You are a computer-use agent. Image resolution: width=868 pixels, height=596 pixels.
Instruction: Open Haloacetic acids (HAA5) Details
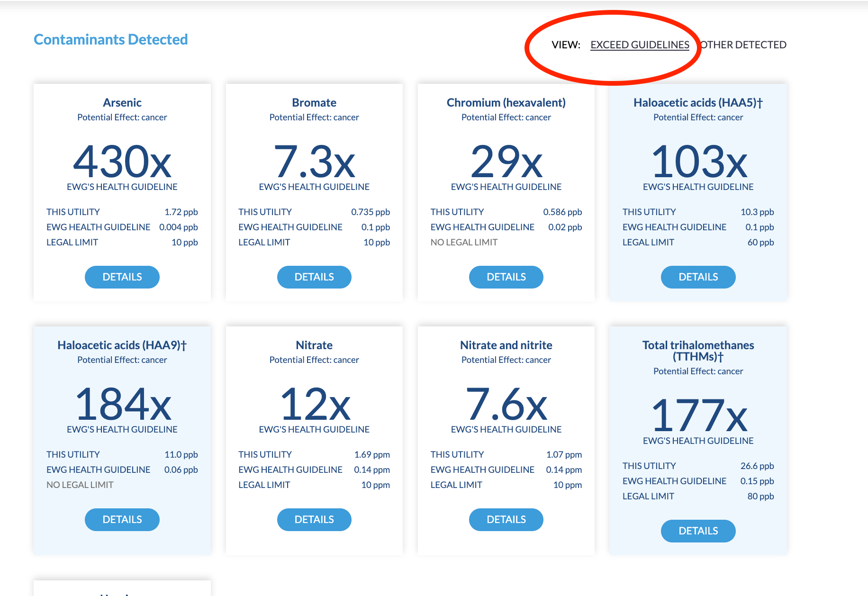[x=698, y=277]
